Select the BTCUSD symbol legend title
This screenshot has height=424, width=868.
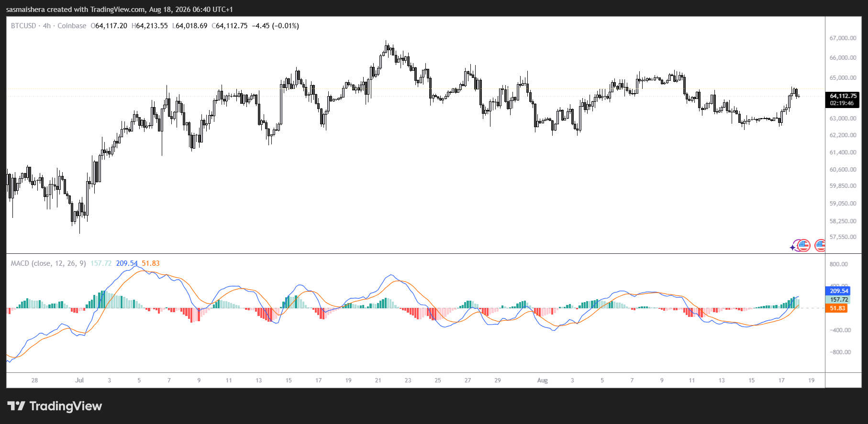coord(23,26)
